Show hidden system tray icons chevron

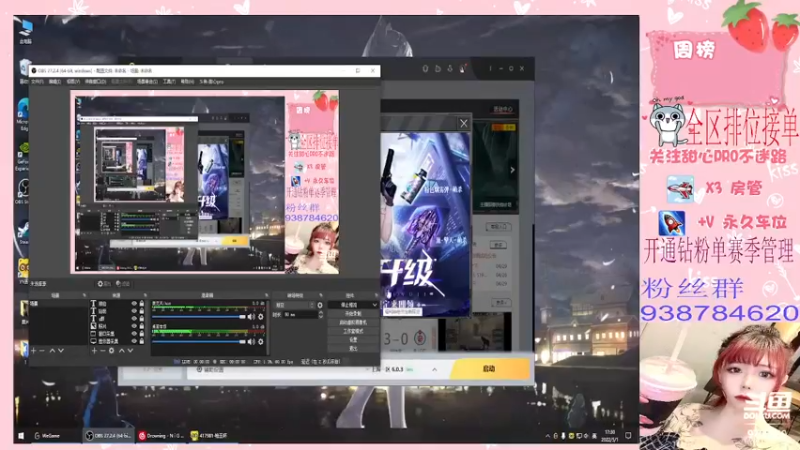(547, 436)
